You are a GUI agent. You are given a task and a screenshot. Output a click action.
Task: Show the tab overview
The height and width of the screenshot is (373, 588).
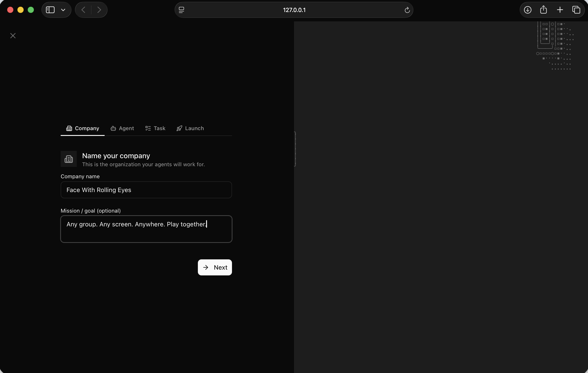point(576,10)
